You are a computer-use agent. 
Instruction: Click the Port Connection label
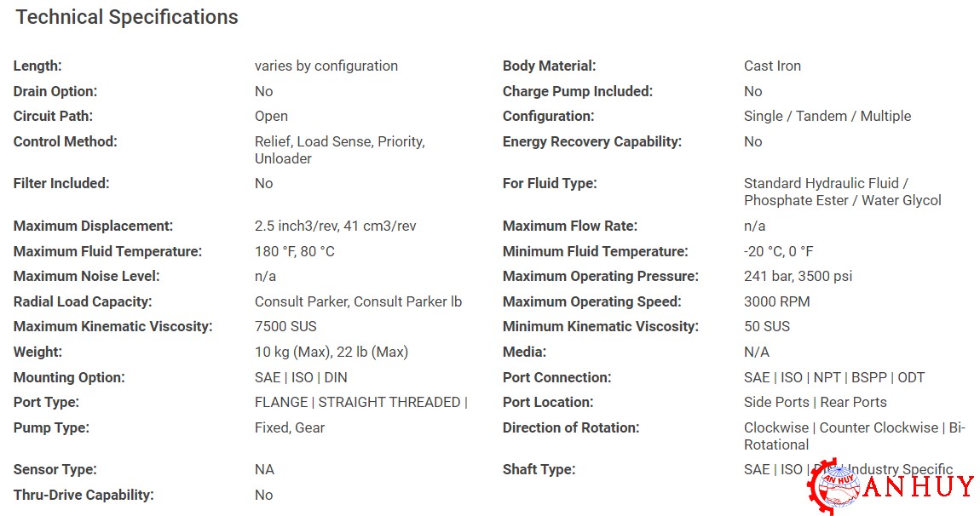556,377
